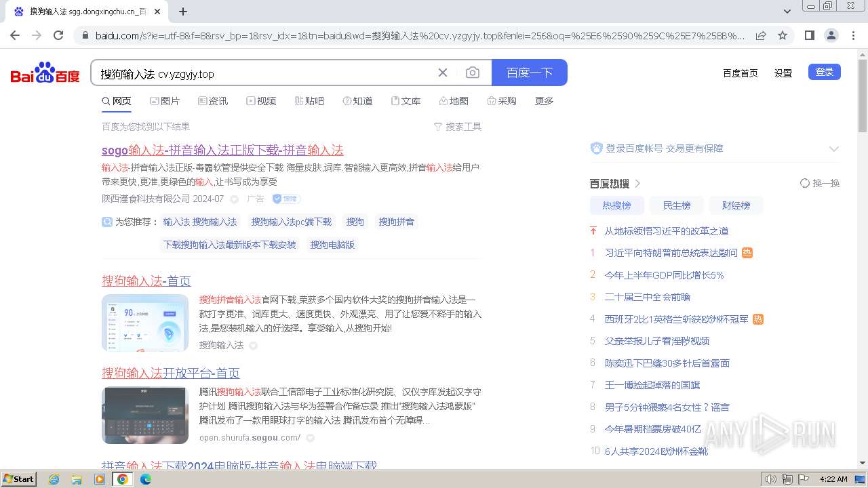Open Chrome profile avatar icon
This screenshot has width=868, height=488.
[x=831, y=35]
